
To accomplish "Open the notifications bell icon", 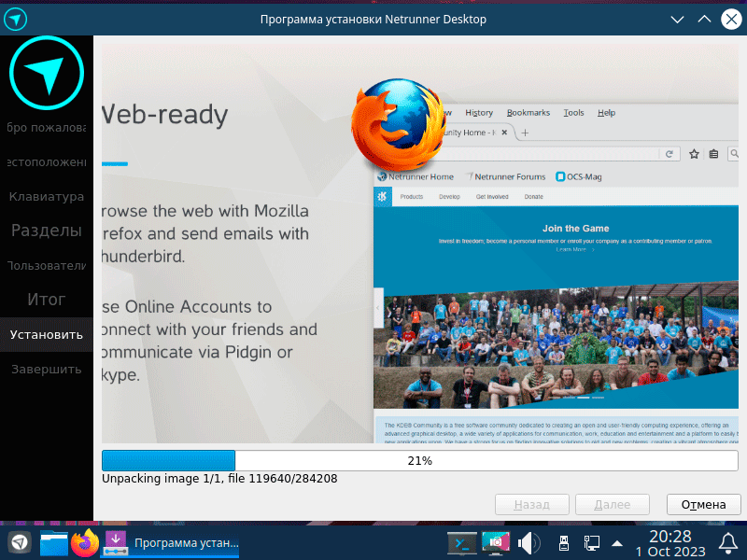I will (x=728, y=543).
